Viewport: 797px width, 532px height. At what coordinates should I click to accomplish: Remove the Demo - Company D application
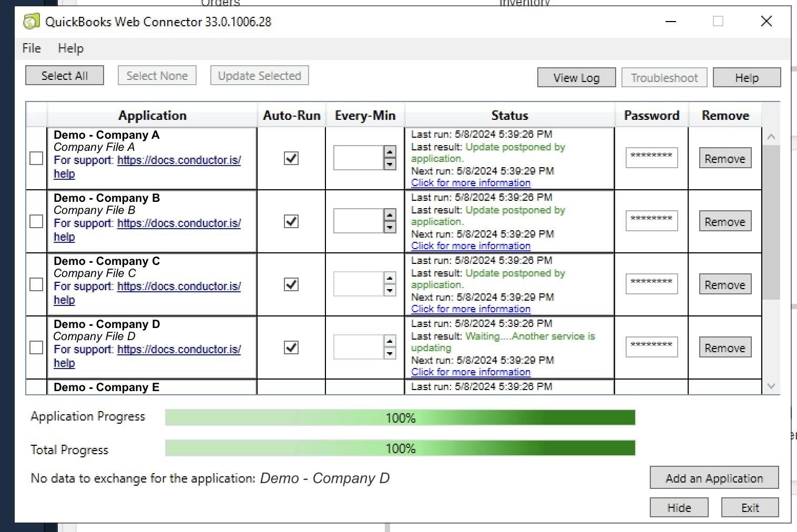(x=725, y=347)
